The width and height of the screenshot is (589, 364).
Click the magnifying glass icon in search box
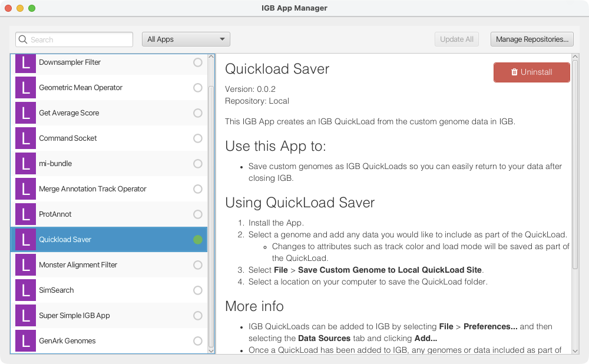click(23, 39)
